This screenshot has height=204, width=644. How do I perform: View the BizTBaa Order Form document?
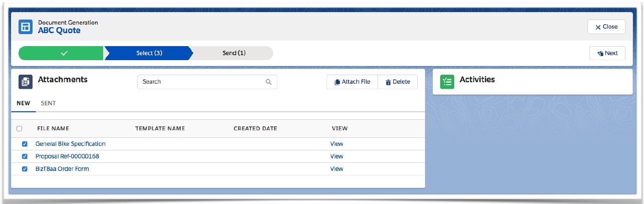tap(337, 169)
